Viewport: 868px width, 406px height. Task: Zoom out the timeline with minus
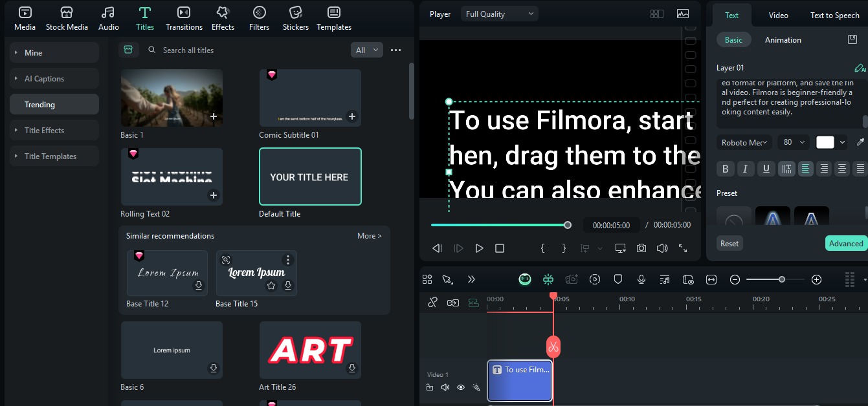pos(735,280)
